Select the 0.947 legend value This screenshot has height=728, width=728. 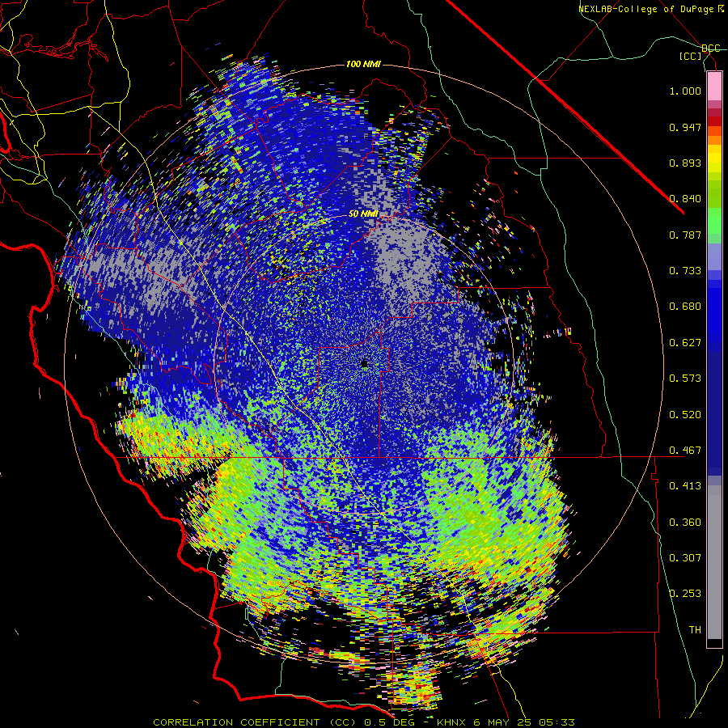[685, 127]
